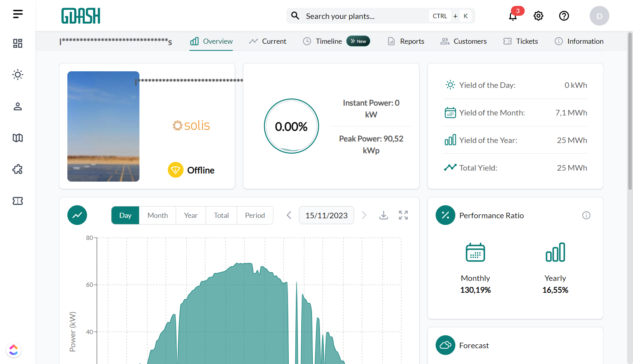Open the map icon in sidebar
This screenshot has height=364, width=633.
[18, 138]
